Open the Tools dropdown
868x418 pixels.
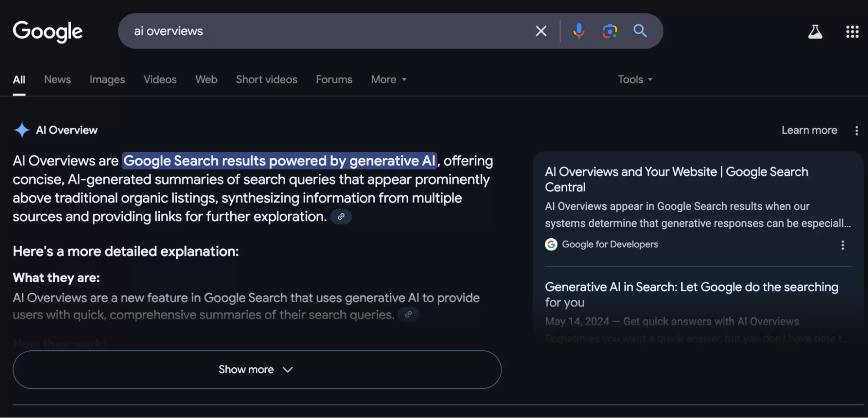(635, 79)
